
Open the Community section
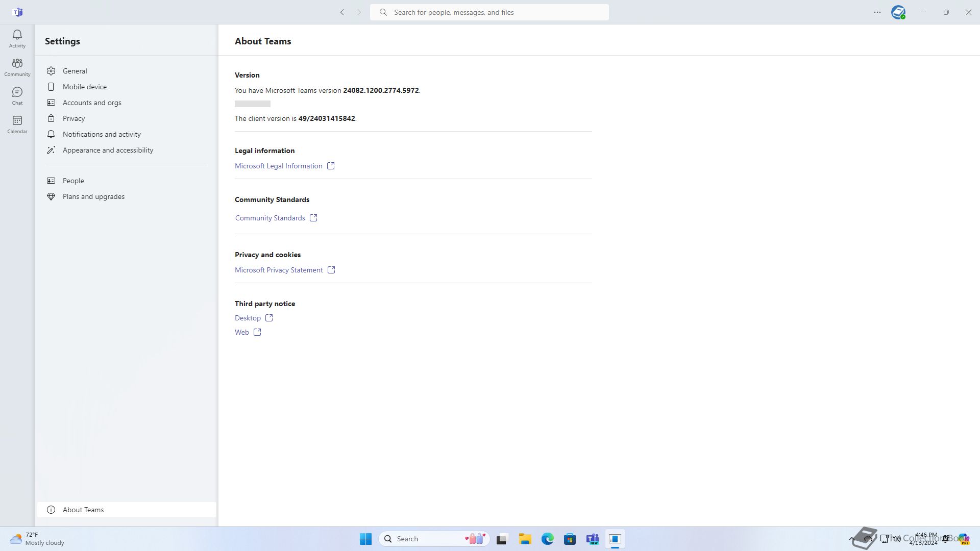(x=17, y=67)
